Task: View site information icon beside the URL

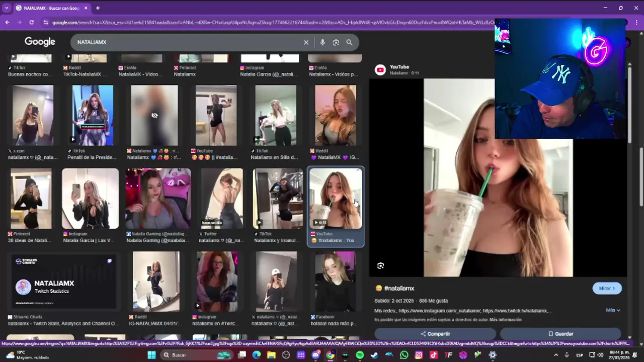Action: (46, 22)
